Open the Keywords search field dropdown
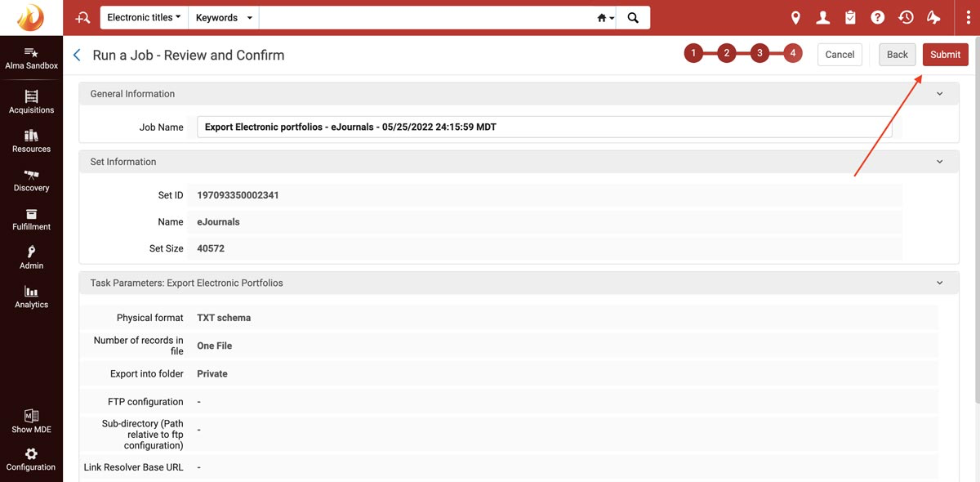980x482 pixels. [224, 17]
